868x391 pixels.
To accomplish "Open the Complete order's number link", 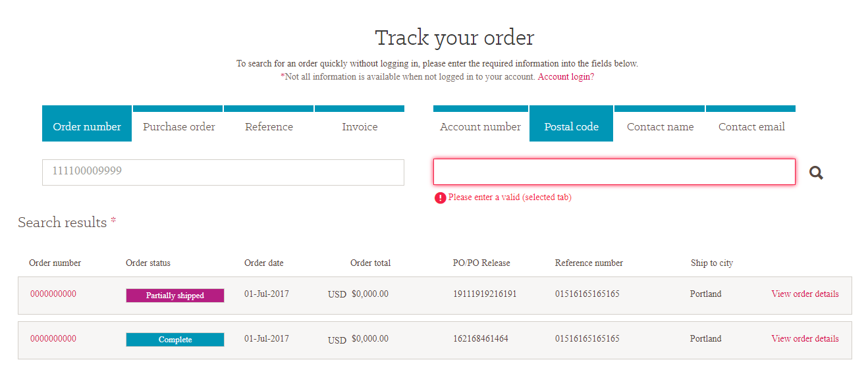I will (53, 338).
